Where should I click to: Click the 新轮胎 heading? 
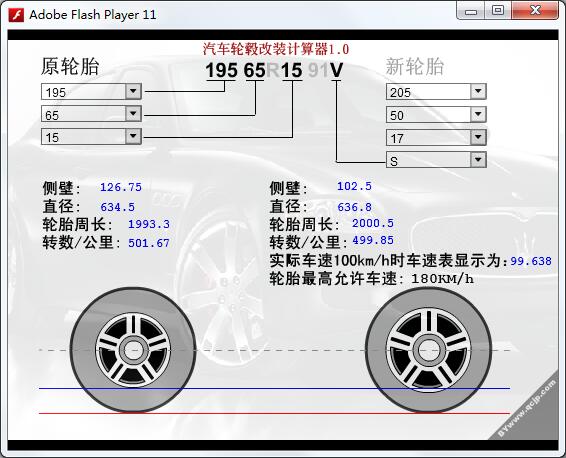pyautogui.click(x=415, y=66)
